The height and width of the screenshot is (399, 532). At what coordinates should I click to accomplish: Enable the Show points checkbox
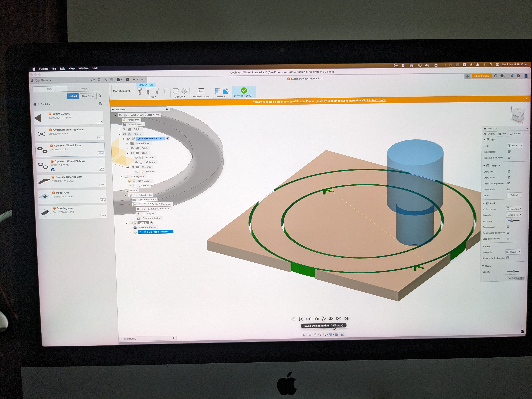pos(509,189)
